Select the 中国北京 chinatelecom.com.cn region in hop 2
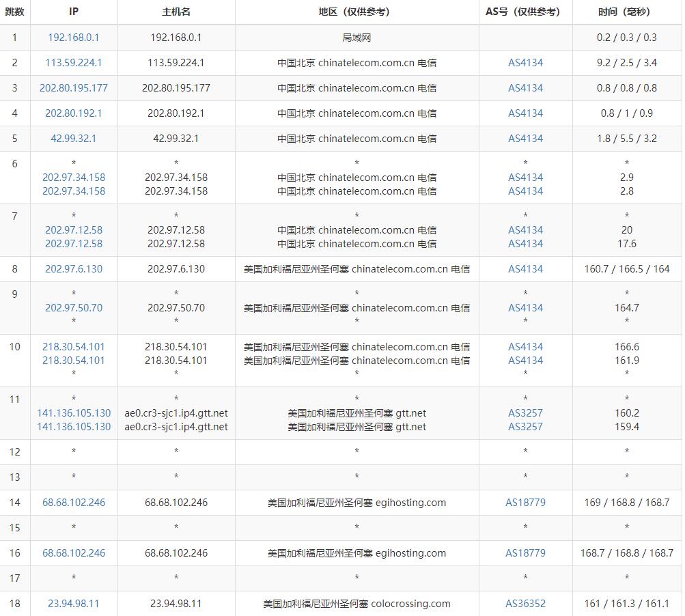The width and height of the screenshot is (685, 616). coord(357,63)
